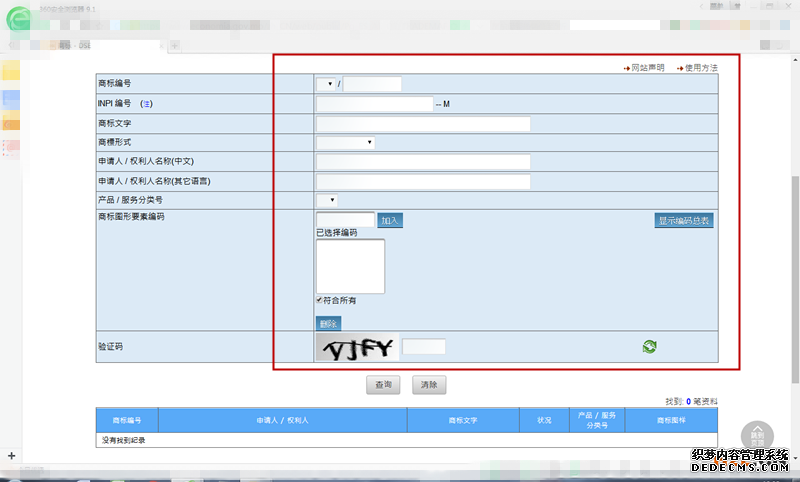Click the 状况 results column header
The width and height of the screenshot is (800, 482).
pos(544,420)
